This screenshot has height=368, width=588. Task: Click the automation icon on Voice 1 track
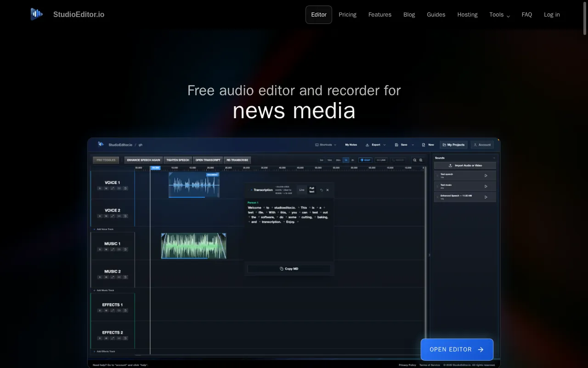[113, 188]
